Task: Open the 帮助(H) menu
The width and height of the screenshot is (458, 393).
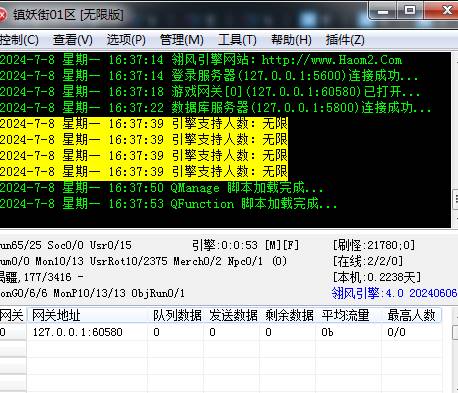Action: click(x=291, y=40)
